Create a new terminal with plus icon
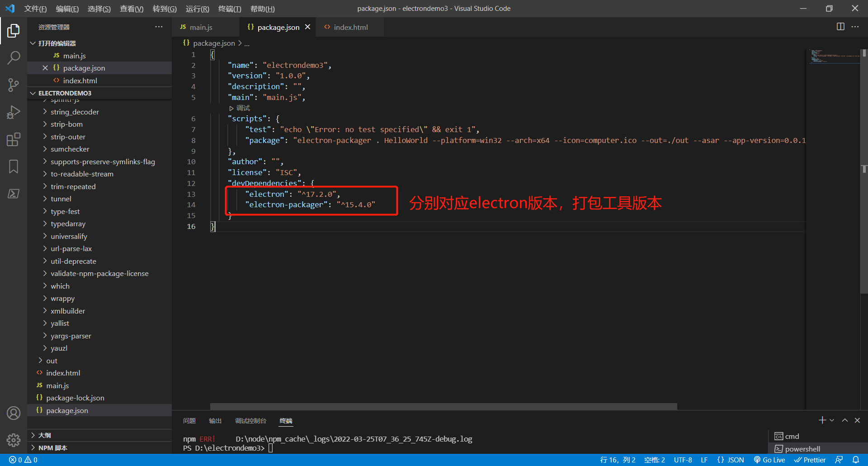This screenshot has width=868, height=466. click(x=822, y=420)
